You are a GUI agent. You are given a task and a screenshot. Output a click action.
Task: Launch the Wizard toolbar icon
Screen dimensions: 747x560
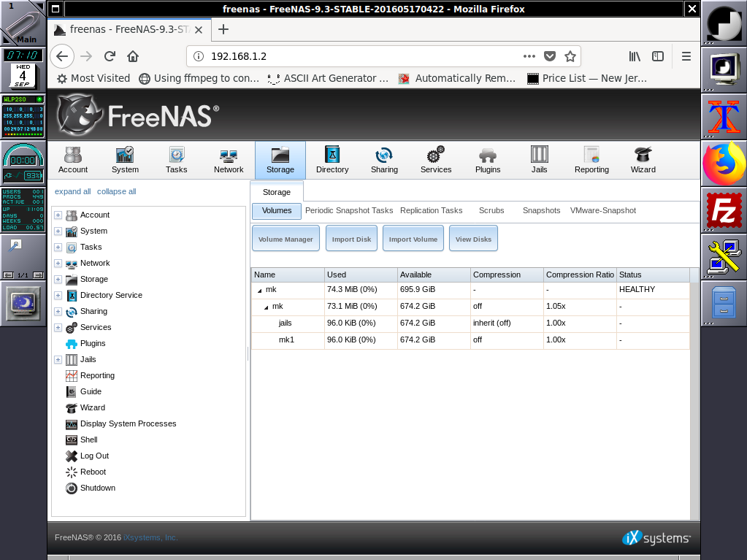point(643,161)
